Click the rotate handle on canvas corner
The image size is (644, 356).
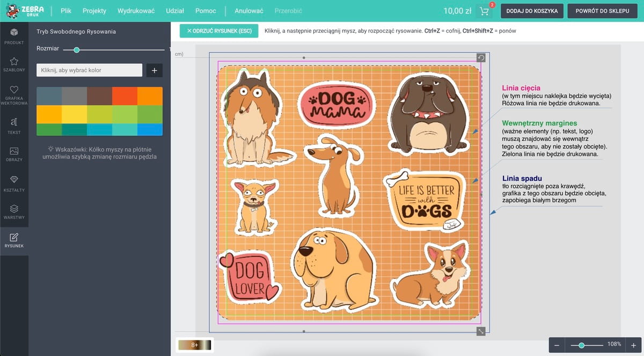click(x=481, y=58)
